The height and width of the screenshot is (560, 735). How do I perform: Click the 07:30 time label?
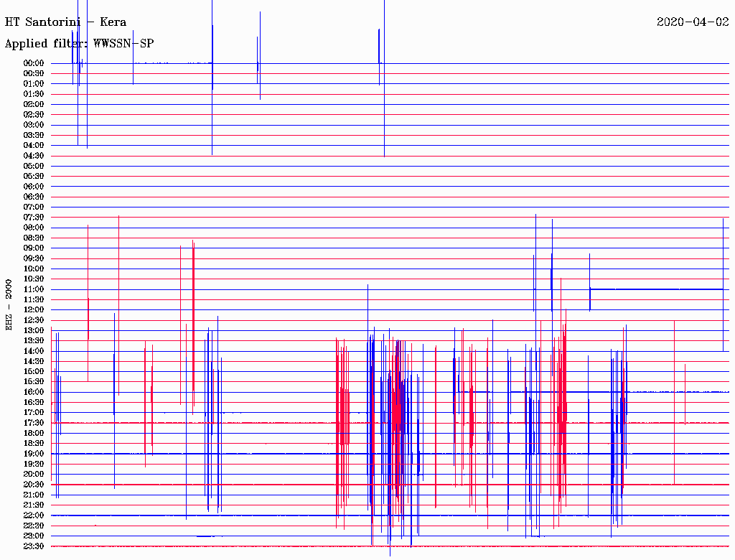point(34,217)
